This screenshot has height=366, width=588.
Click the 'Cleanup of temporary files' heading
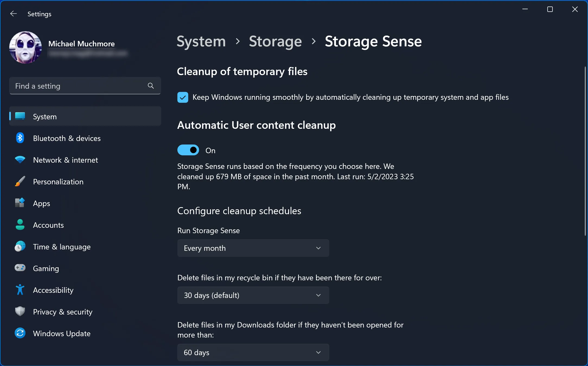242,72
